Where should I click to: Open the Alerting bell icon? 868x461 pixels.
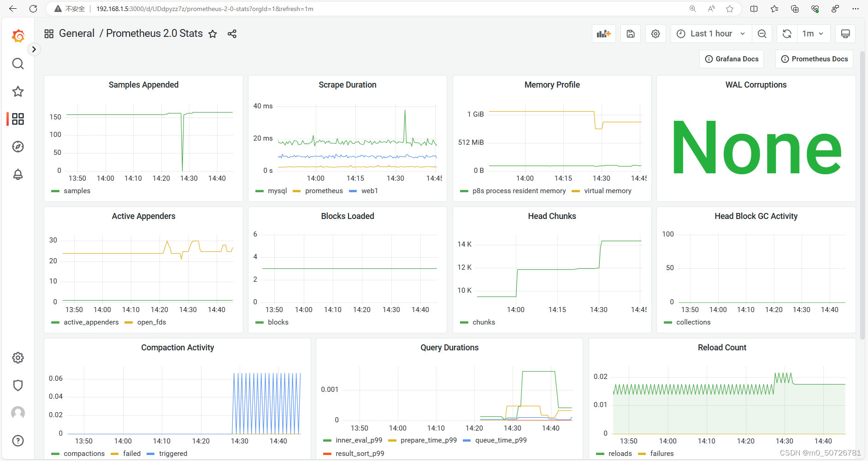[18, 174]
